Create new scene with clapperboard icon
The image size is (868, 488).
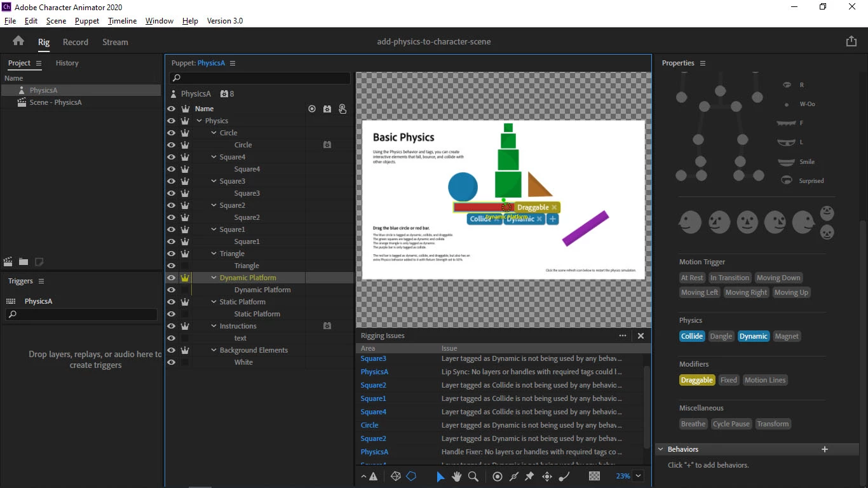[8, 261]
